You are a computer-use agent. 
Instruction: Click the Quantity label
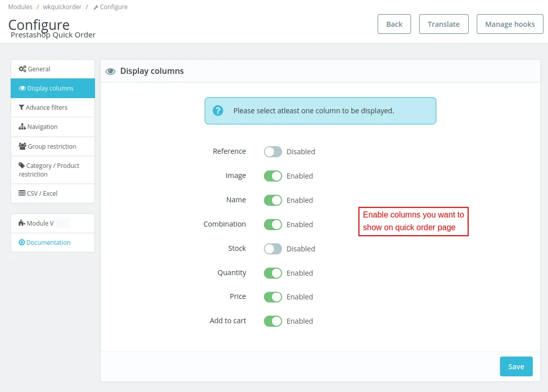pos(232,273)
